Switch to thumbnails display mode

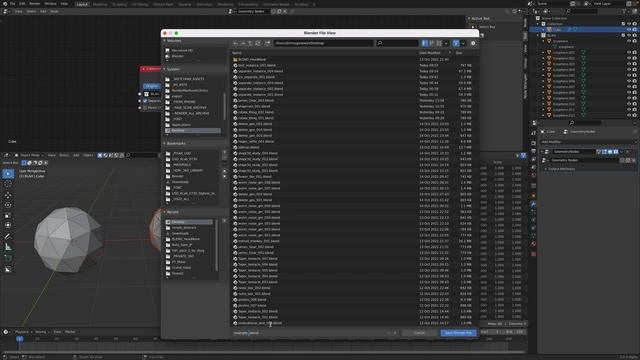pyautogui.click(x=439, y=43)
